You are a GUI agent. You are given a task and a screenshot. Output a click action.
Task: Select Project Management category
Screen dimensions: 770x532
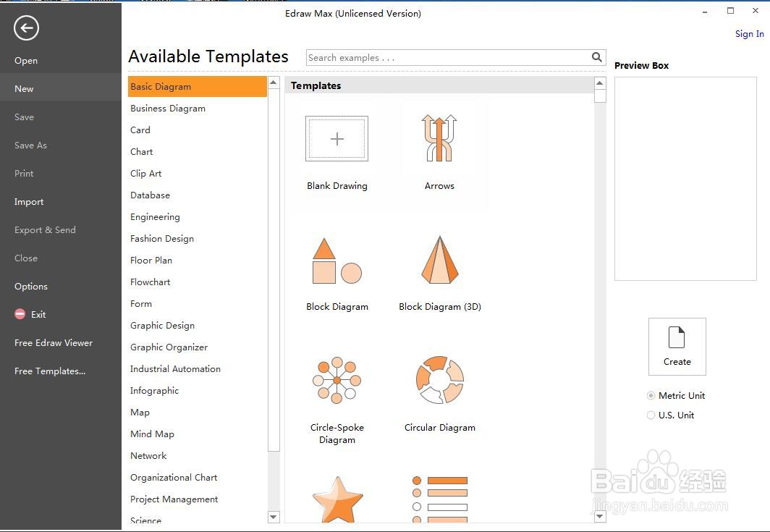coord(198,499)
